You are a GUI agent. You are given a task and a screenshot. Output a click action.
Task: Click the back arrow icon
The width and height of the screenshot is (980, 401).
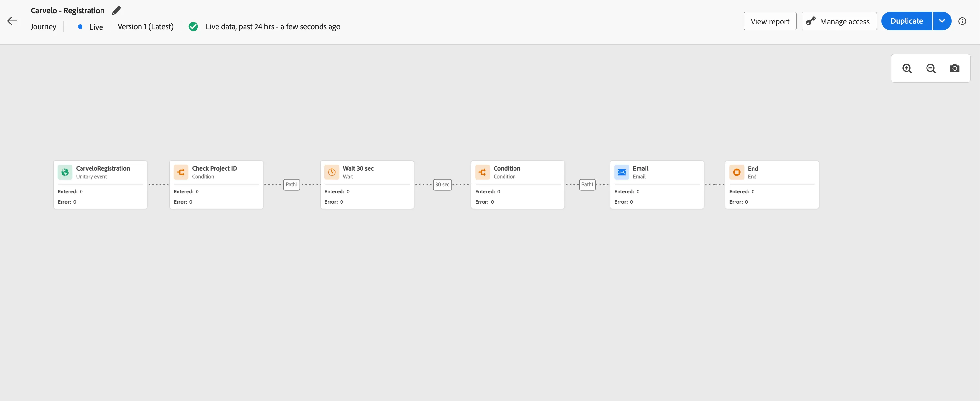pos(12,21)
